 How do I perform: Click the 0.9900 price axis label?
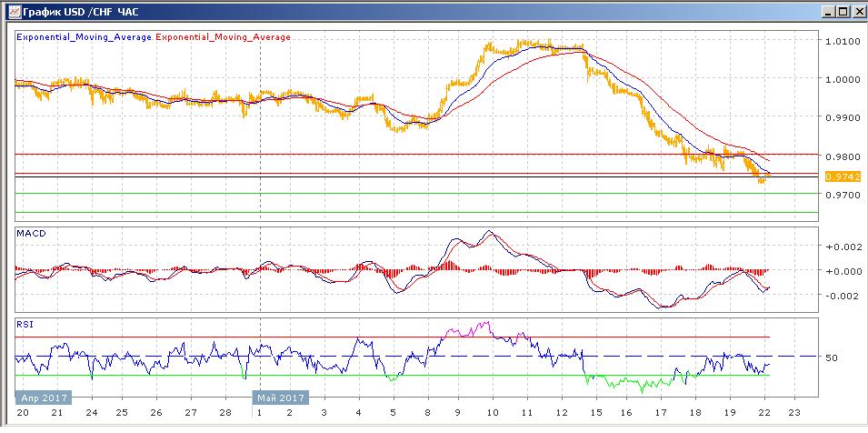click(842, 118)
